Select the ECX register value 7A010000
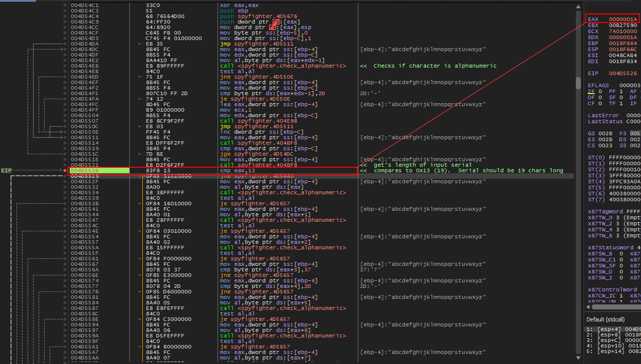The height and width of the screenshot is (364, 641). coord(623,31)
